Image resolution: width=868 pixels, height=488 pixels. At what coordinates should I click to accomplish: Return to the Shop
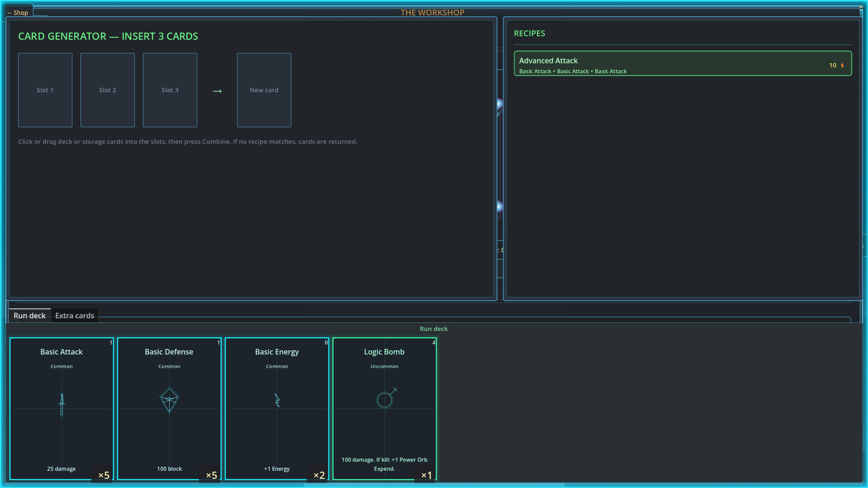click(x=17, y=12)
